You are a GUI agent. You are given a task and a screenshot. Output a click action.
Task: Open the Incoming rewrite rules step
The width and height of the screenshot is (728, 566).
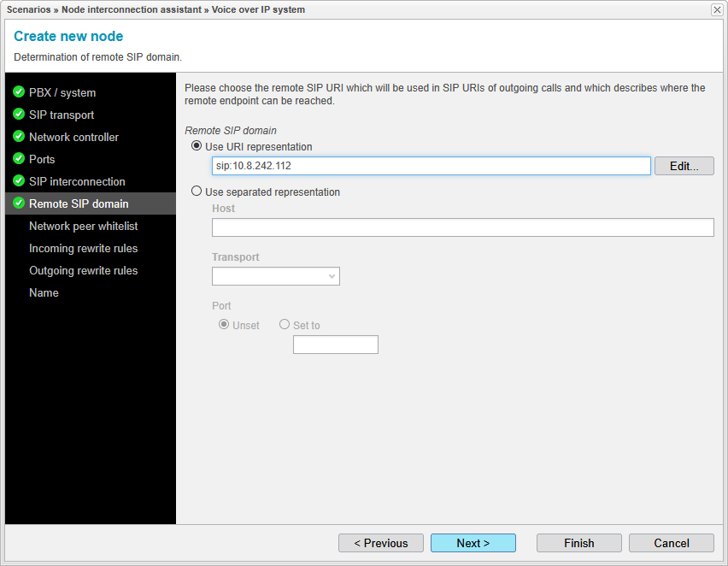coord(83,248)
